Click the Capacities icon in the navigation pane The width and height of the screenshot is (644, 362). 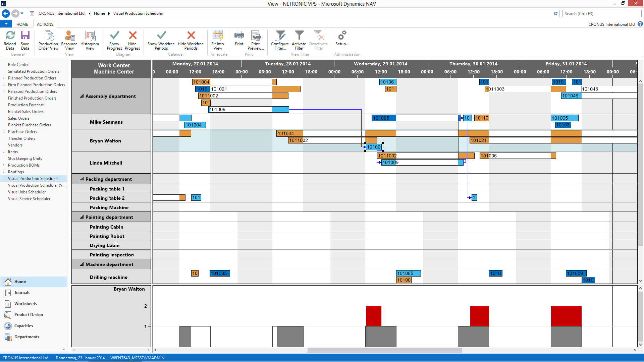point(7,326)
